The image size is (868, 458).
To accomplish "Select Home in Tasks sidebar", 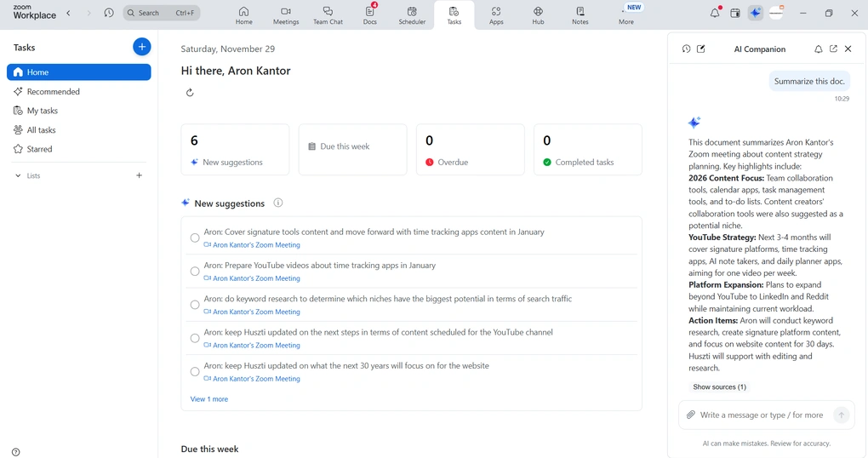I will [x=78, y=72].
